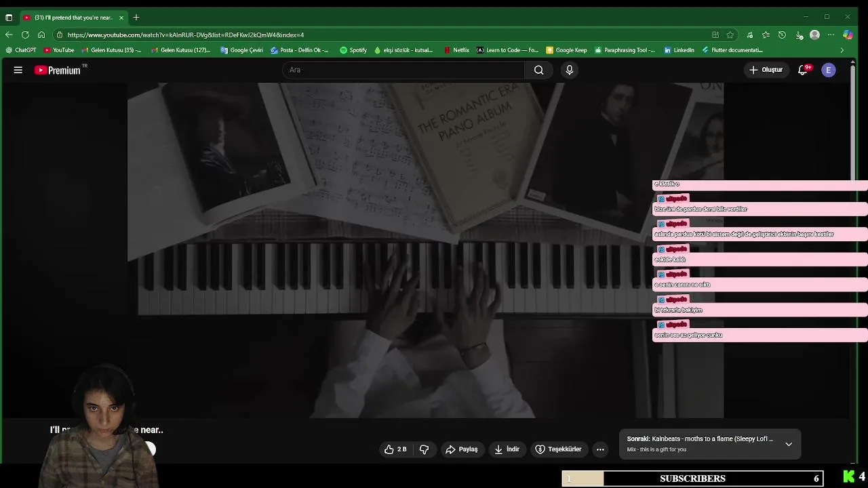Open the Google Çeviri bookmark
Image resolution: width=868 pixels, height=488 pixels.
click(242, 50)
